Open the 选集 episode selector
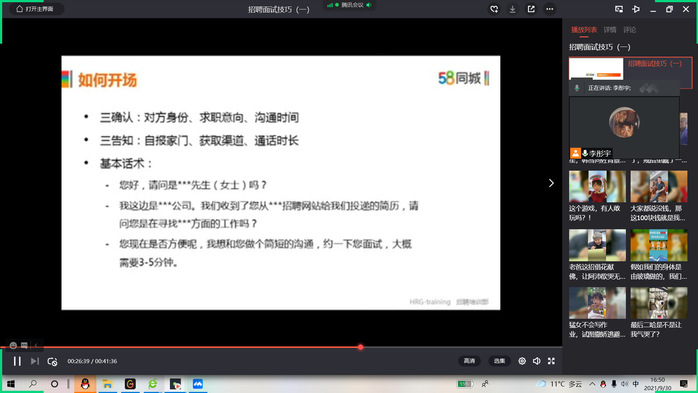This screenshot has height=393, width=698. coord(499,361)
